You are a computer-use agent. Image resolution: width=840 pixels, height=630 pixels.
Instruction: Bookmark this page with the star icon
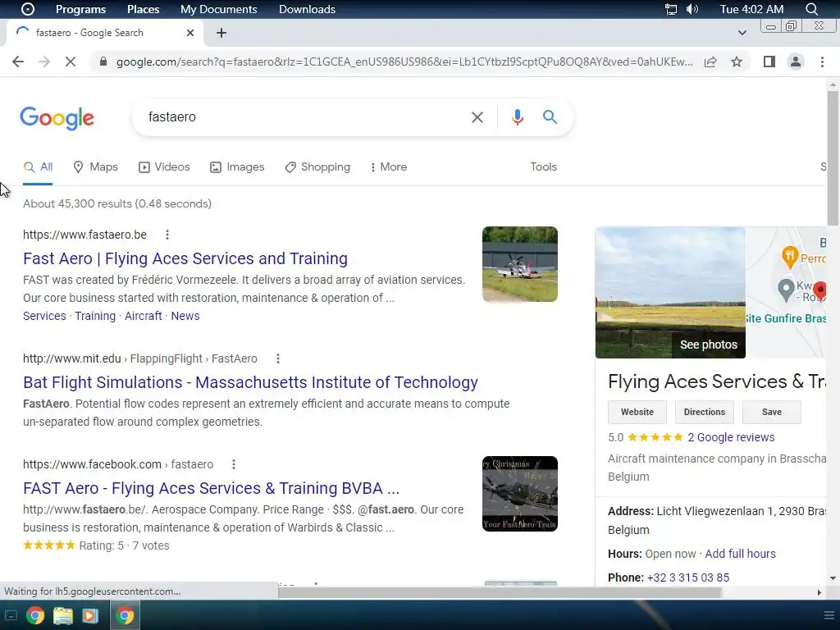coord(737,62)
